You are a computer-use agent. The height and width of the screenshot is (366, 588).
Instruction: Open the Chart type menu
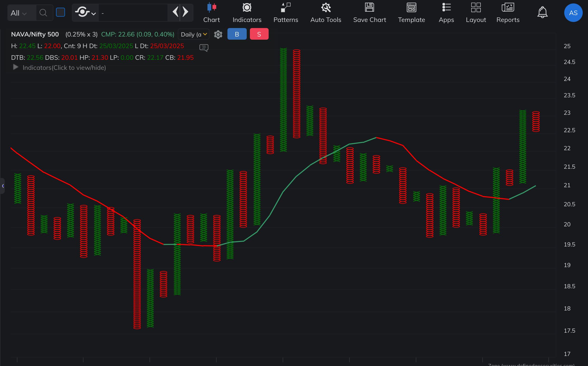coord(211,12)
